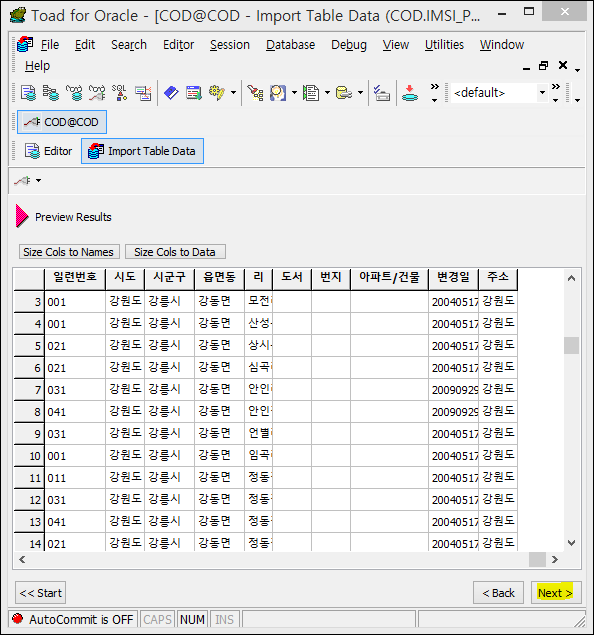
Task: Click Size Cols to Data button
Action: point(175,251)
